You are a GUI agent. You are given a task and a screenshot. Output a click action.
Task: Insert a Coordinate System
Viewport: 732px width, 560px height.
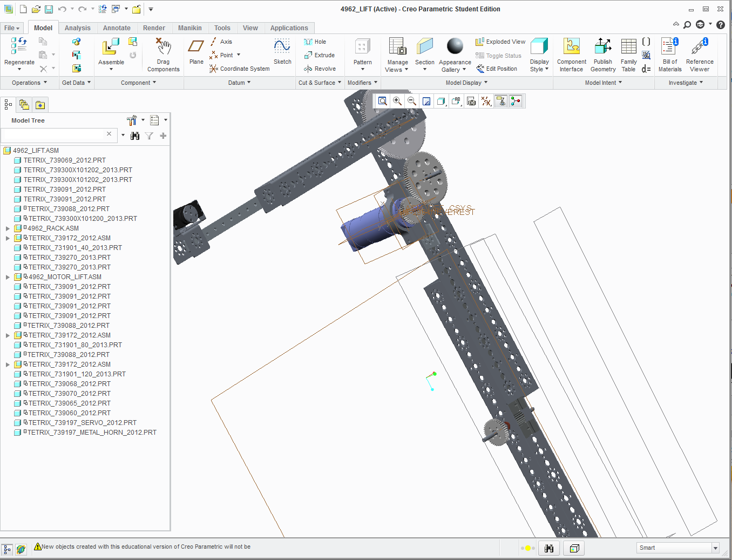pyautogui.click(x=240, y=69)
